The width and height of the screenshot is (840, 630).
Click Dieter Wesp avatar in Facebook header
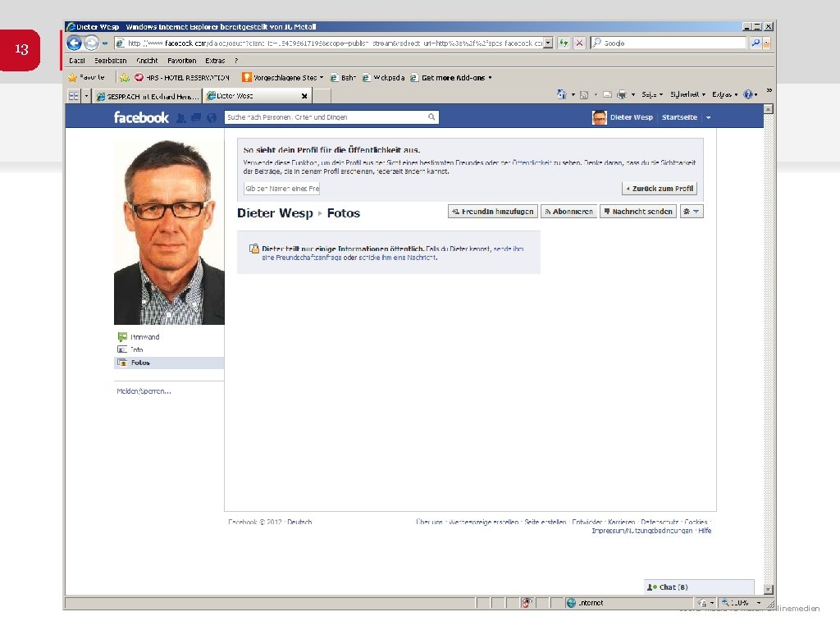(600, 117)
